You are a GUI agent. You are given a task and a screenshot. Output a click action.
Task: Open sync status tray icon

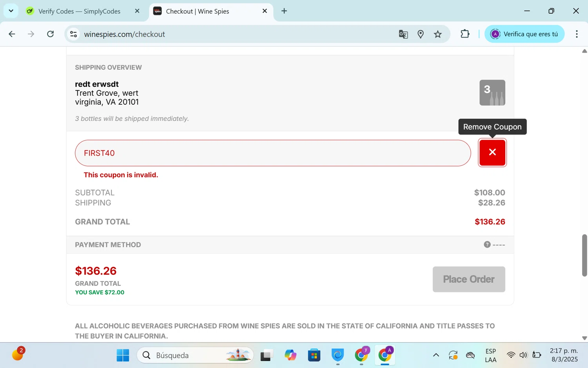[x=453, y=355]
